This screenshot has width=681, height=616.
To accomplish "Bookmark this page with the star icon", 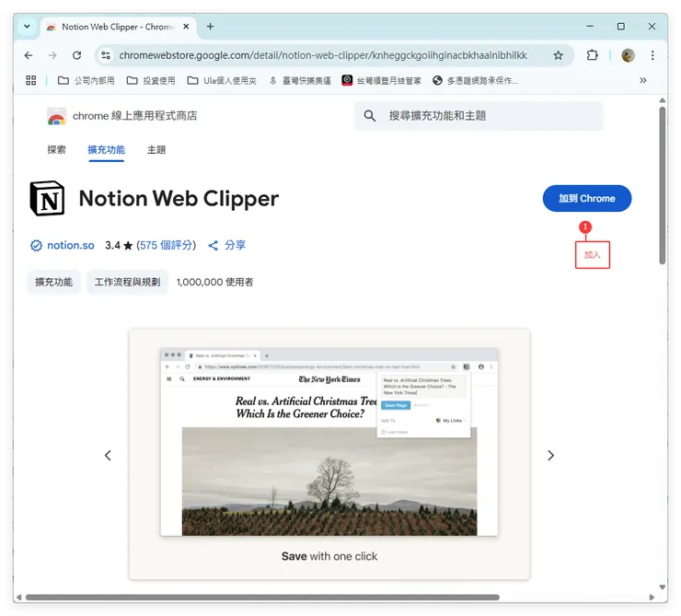I will tap(558, 55).
